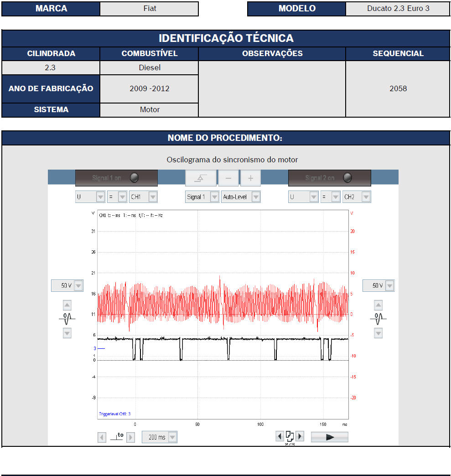
Task: Go to next recorded page
Action: click(x=300, y=436)
